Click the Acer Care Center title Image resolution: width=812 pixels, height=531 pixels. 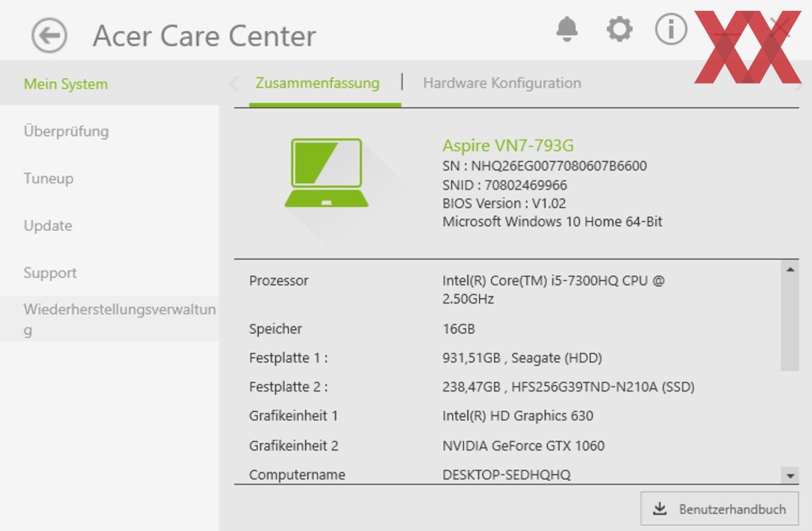[204, 36]
